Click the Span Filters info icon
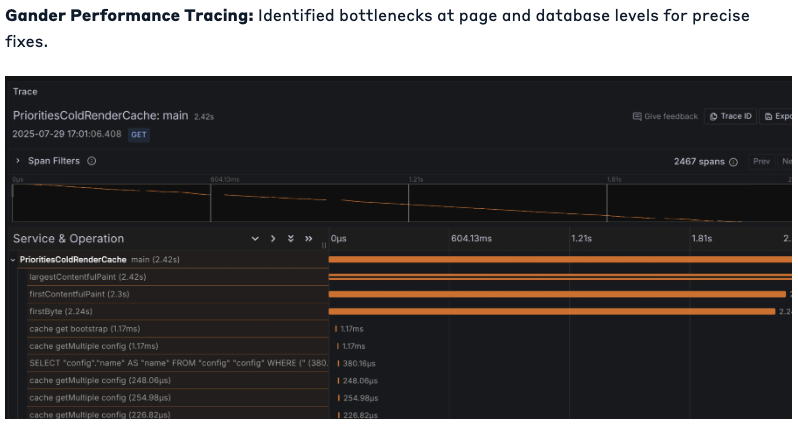The image size is (798, 429). click(x=92, y=161)
